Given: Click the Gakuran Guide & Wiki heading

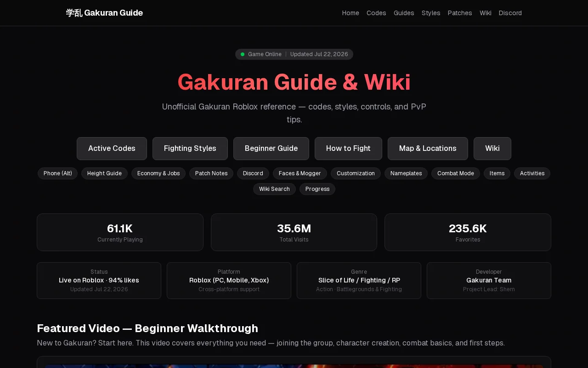Looking at the screenshot, I should (294, 82).
